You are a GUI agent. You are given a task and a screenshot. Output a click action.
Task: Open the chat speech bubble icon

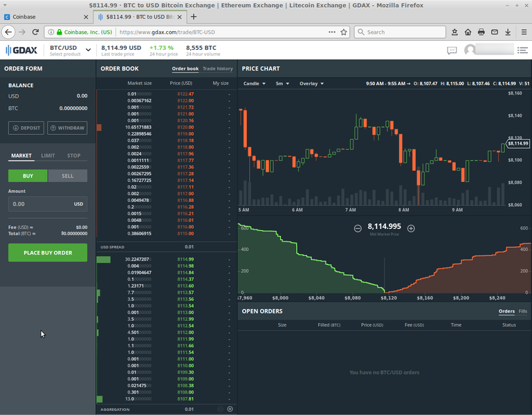[x=452, y=50]
